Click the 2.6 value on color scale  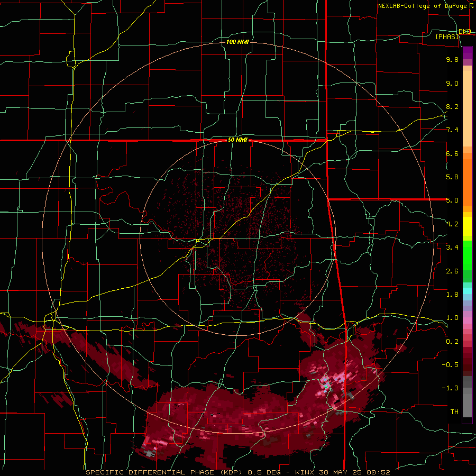452,271
